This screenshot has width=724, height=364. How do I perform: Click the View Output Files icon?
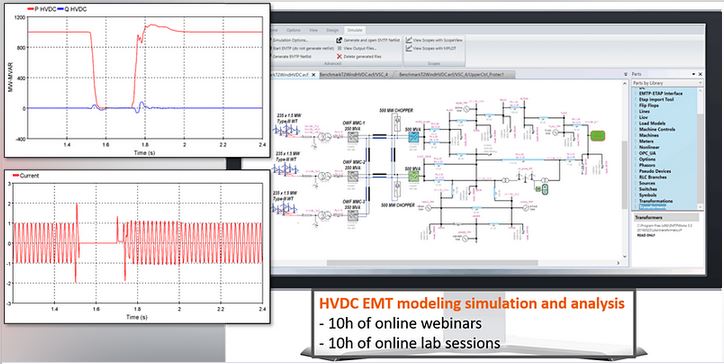click(x=339, y=48)
